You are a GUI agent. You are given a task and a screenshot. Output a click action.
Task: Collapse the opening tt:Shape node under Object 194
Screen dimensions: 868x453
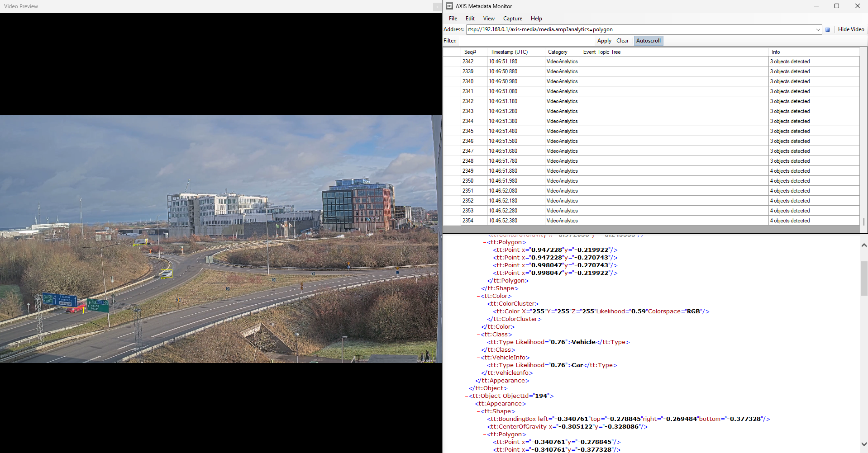(x=478, y=411)
